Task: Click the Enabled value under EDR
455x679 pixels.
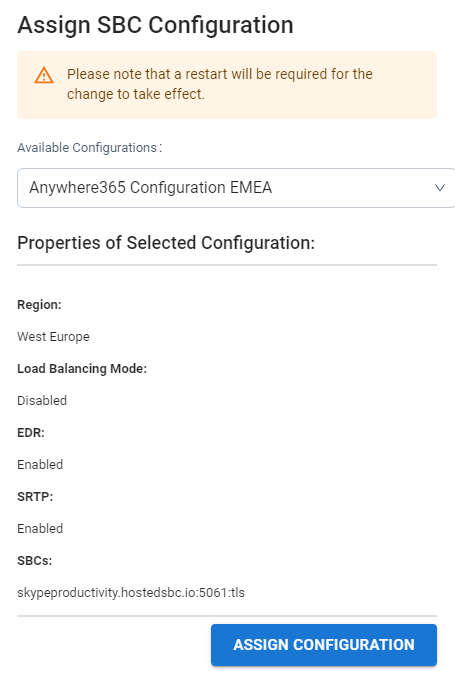Action: (40, 465)
